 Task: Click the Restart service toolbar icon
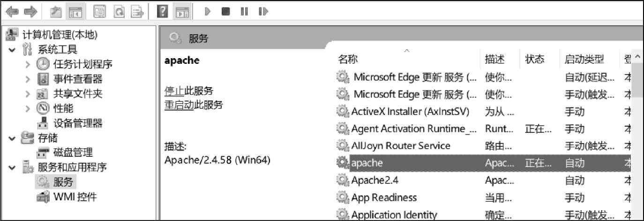263,12
